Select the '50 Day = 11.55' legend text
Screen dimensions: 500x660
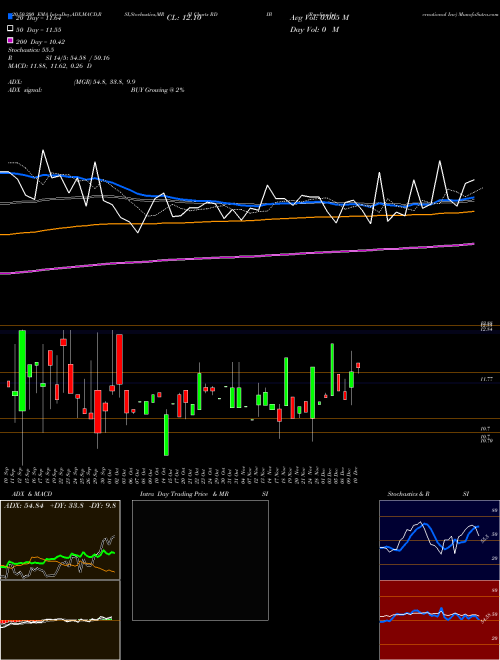[x=39, y=30]
